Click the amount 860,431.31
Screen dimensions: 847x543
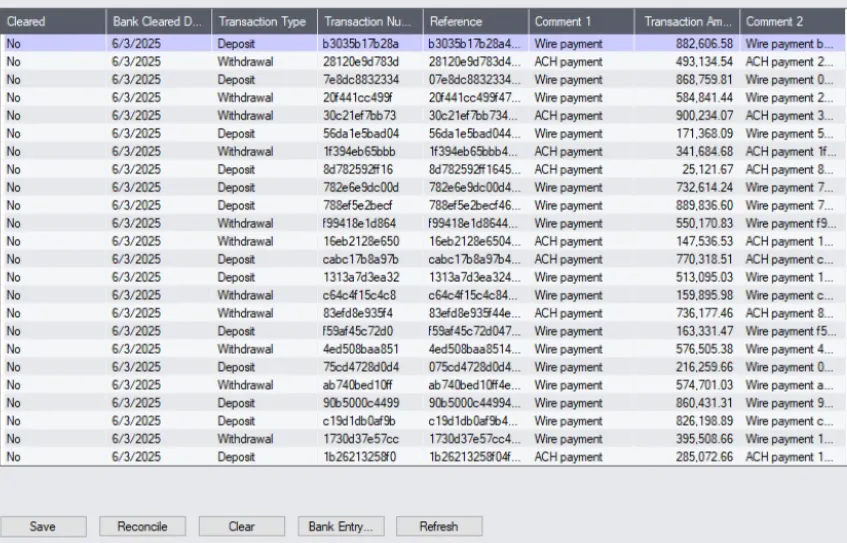point(704,403)
